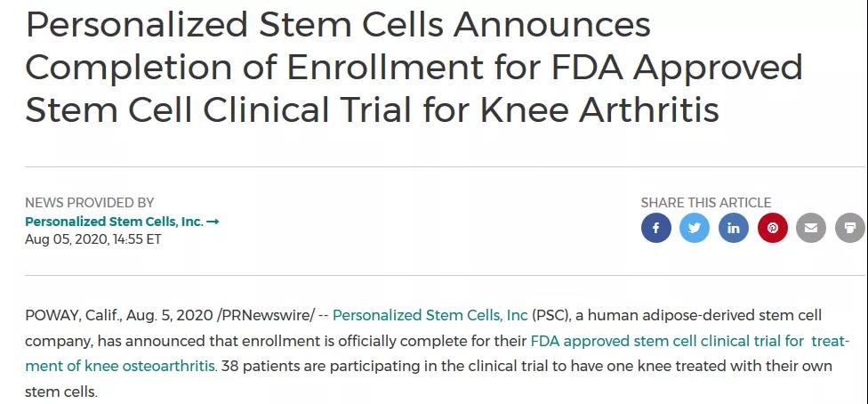The width and height of the screenshot is (868, 404).
Task: Click the "POWAY, Calif." dateline text
Action: tap(75, 316)
